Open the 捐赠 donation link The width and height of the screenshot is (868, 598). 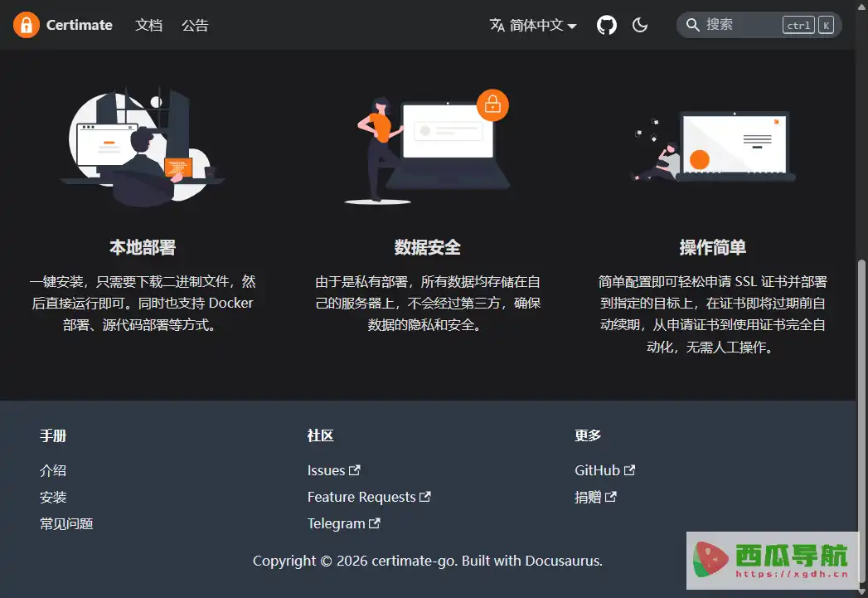[x=595, y=497]
